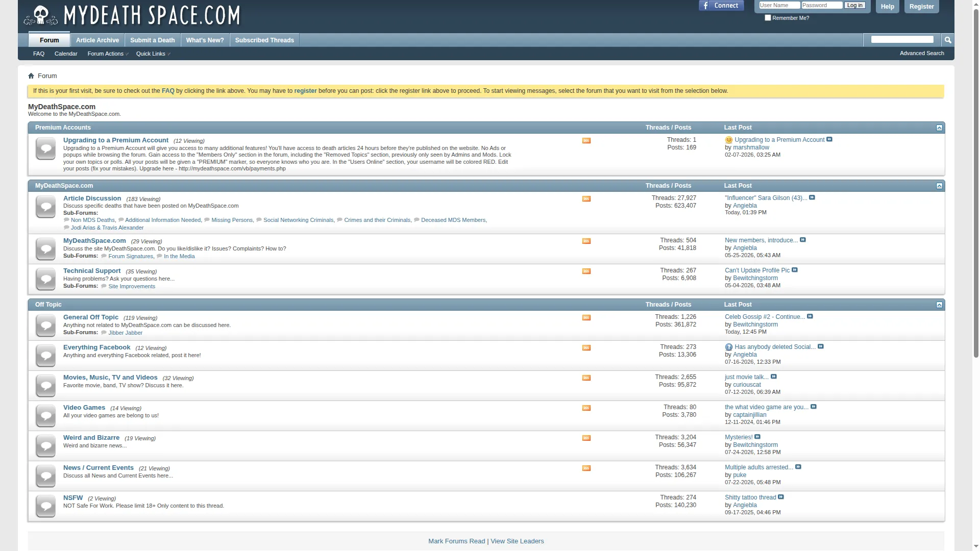Open Advanced Search
The height and width of the screenshot is (551, 980).
coord(922,53)
